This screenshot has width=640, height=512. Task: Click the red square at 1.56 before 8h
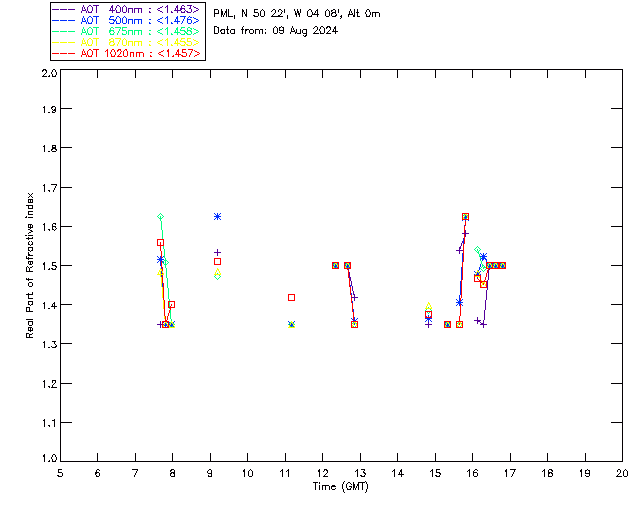pyautogui.click(x=160, y=243)
